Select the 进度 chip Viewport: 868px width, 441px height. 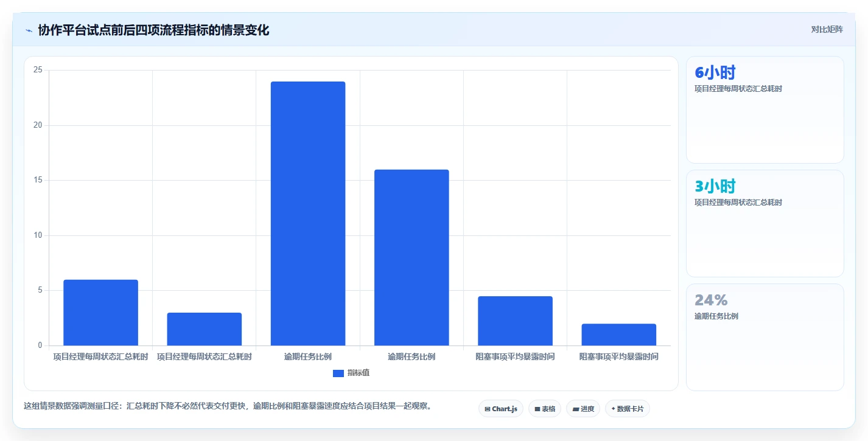[583, 409]
